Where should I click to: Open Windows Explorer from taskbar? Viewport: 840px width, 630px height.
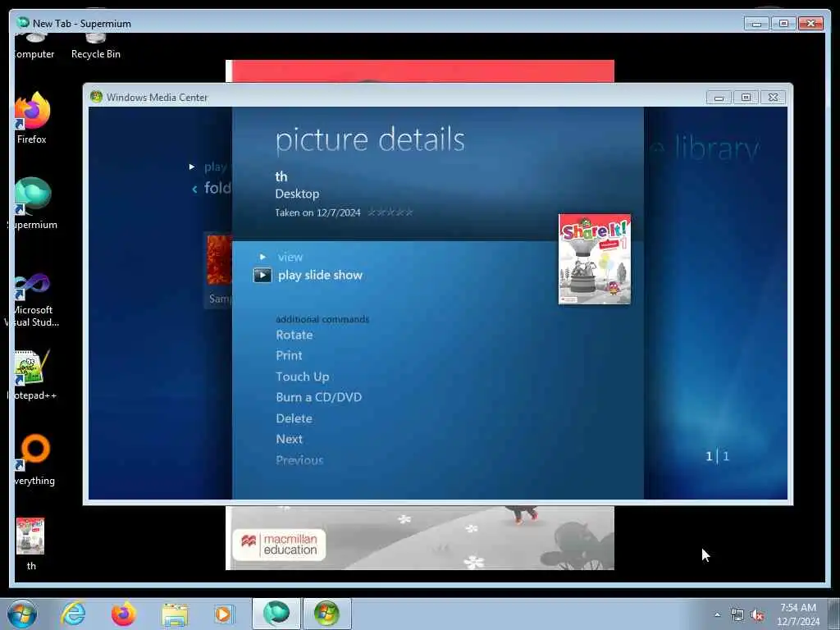[175, 615]
